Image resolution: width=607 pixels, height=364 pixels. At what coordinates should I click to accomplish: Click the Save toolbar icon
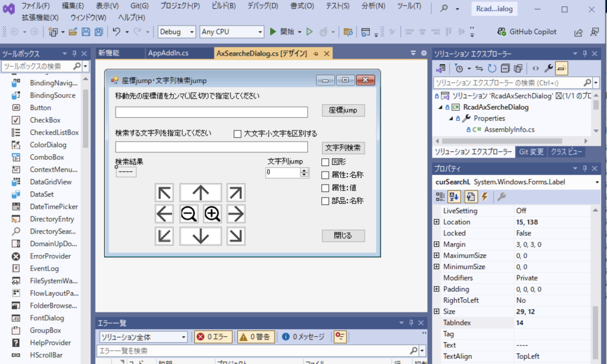click(86, 32)
